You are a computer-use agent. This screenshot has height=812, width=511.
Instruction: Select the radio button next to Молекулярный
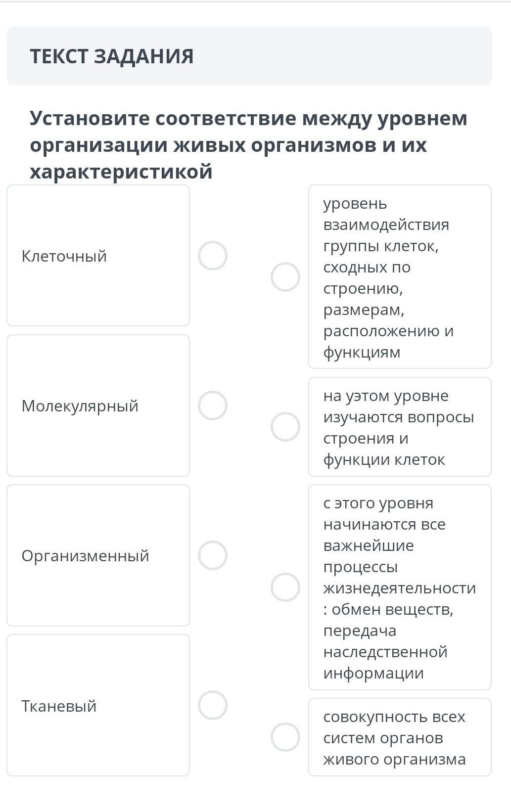coord(213,406)
